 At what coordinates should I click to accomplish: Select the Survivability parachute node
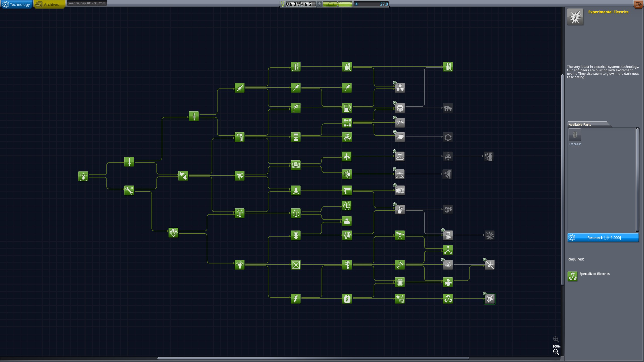point(173,233)
